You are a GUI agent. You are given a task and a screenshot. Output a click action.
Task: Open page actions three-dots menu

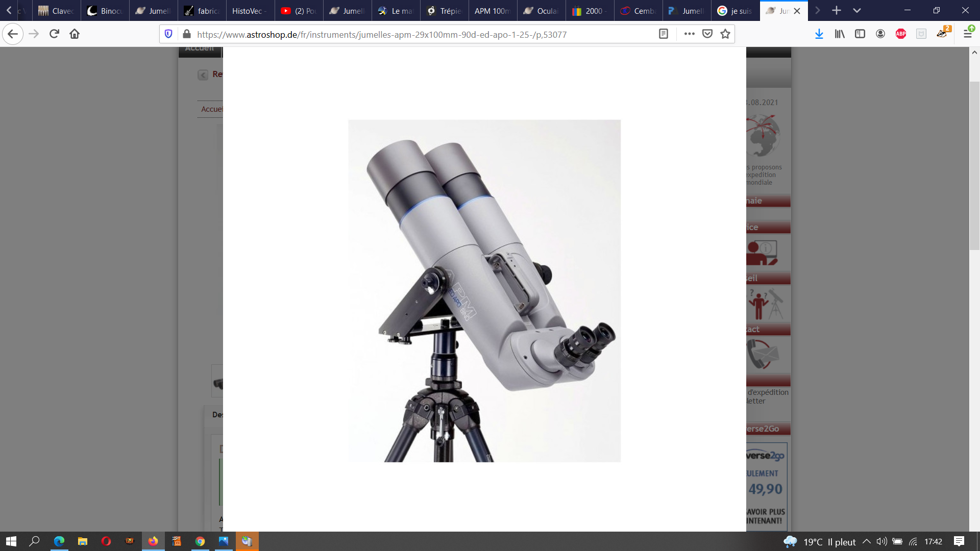click(x=690, y=34)
